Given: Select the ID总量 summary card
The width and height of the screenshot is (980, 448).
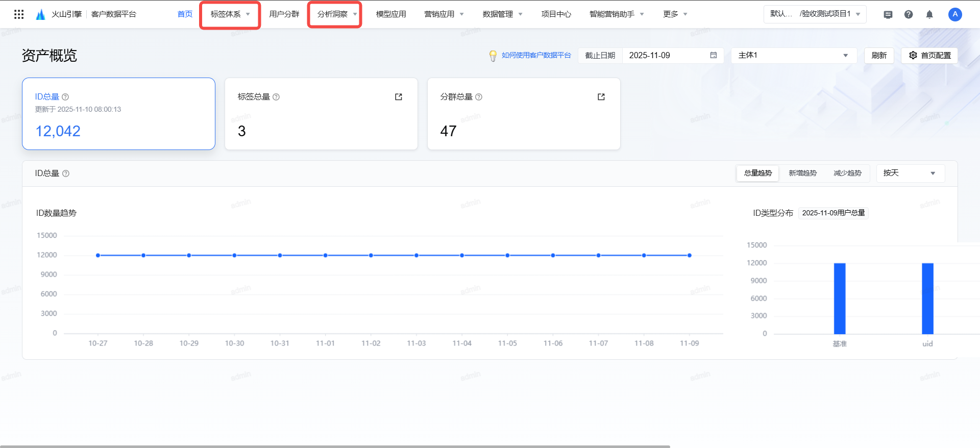Looking at the screenshot, I should click(x=118, y=114).
